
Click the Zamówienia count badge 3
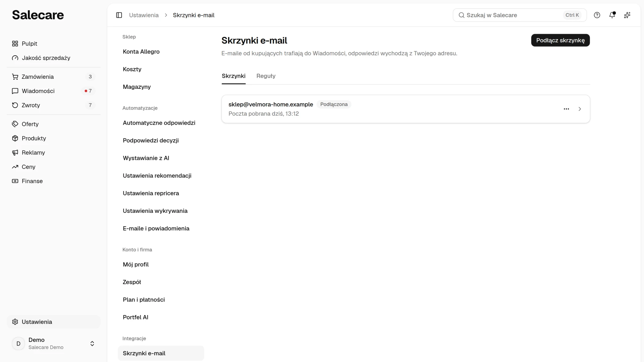90,77
